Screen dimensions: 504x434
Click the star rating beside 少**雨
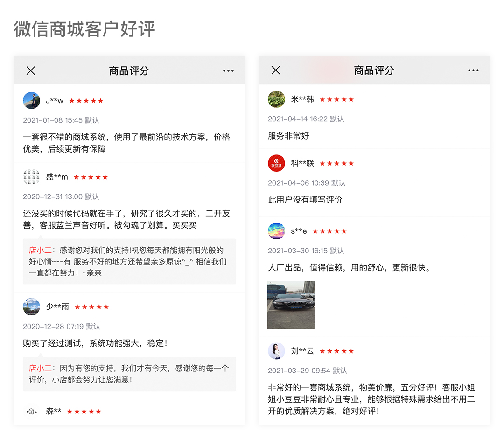pyautogui.click(x=91, y=307)
